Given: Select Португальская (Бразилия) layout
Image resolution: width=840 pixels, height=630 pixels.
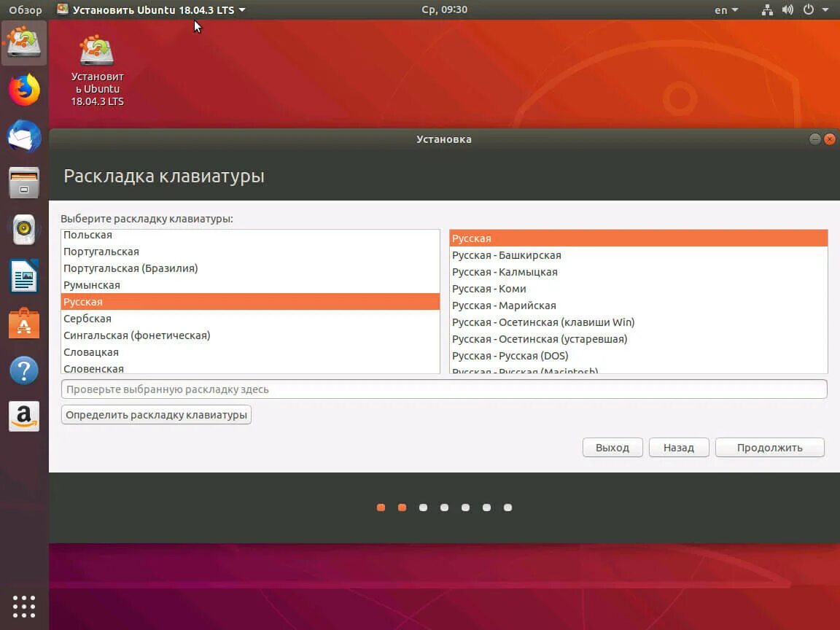Looking at the screenshot, I should [250, 268].
